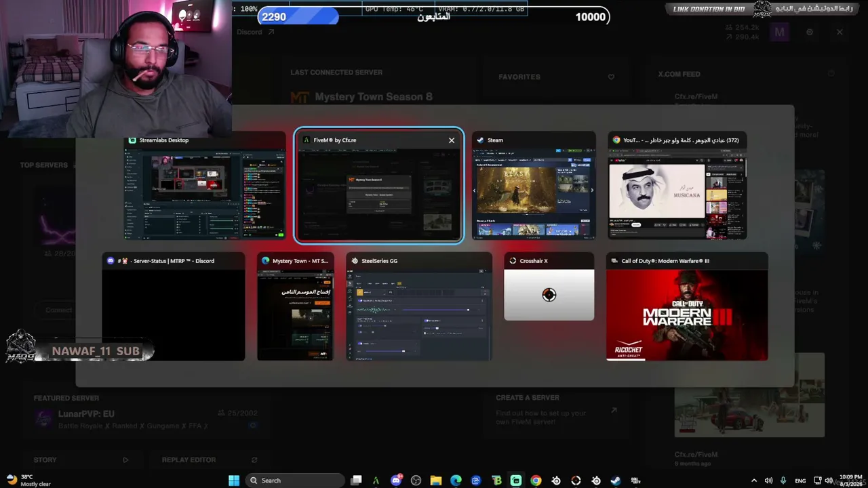Switch to the Streamlabs Desktop window thumbnail
Screen dimensions: 868x488
coord(205,186)
